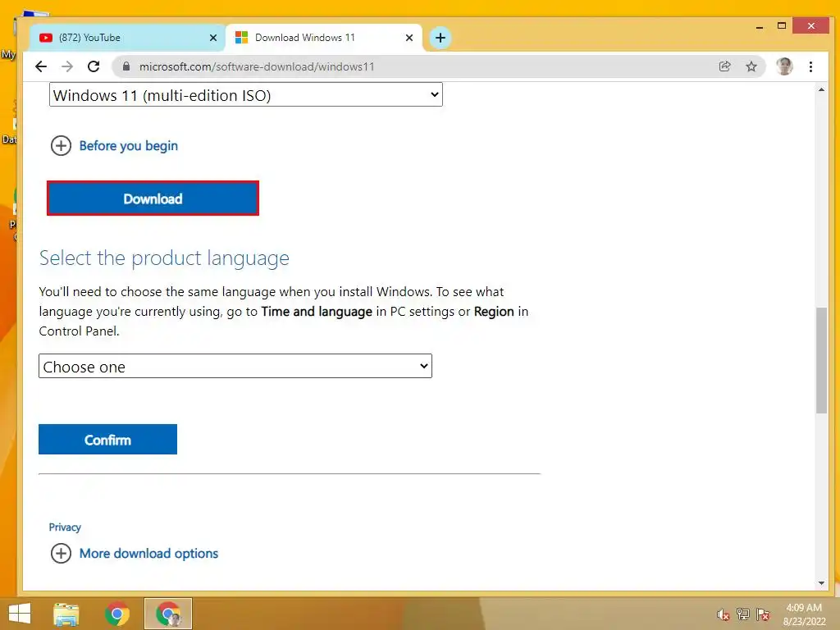This screenshot has width=840, height=630.
Task: Select the Download Windows 11 tab
Action: tap(323, 38)
